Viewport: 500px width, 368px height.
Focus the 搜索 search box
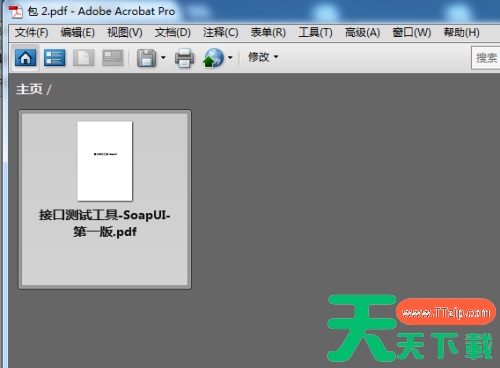[486, 58]
